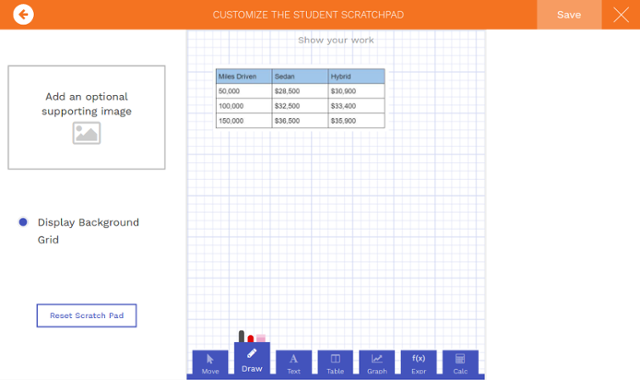Choose the Text tool

293,362
